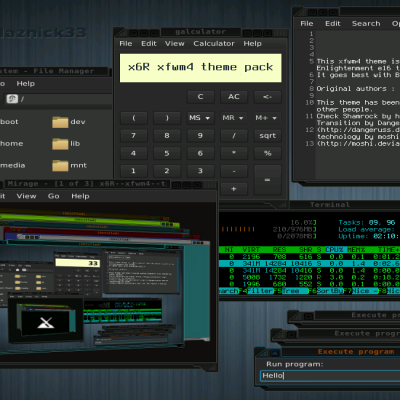The image size is (400, 400).
Task: Click digit 3 on the calculator keypad
Action: (200, 171)
